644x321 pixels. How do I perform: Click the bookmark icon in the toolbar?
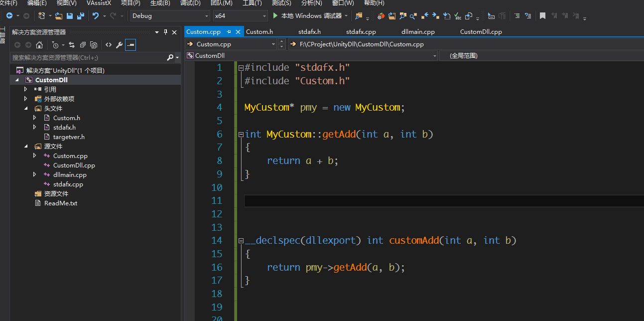click(x=542, y=16)
